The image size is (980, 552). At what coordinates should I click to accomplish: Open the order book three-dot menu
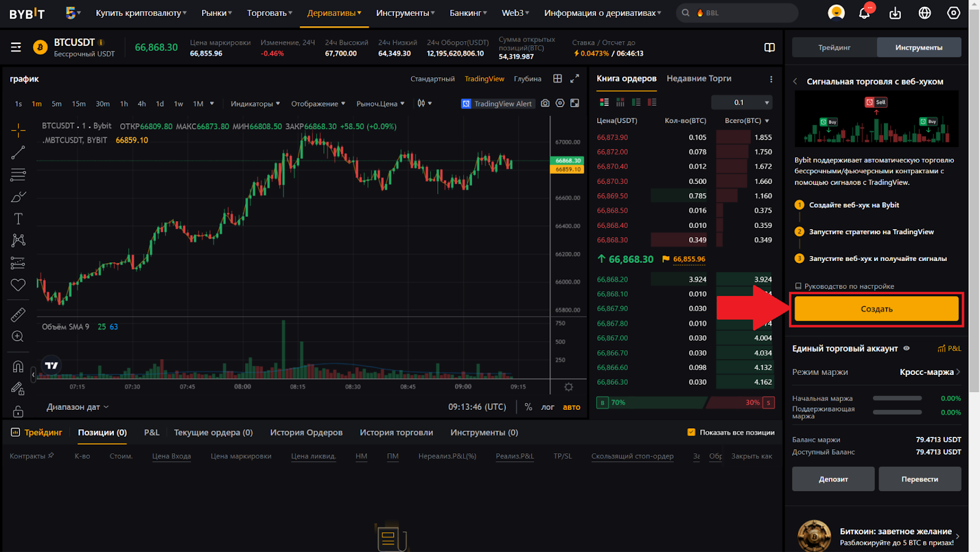(771, 79)
